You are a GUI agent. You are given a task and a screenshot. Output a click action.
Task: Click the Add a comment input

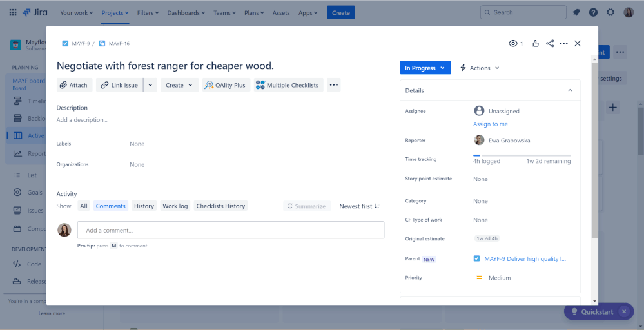tap(231, 230)
